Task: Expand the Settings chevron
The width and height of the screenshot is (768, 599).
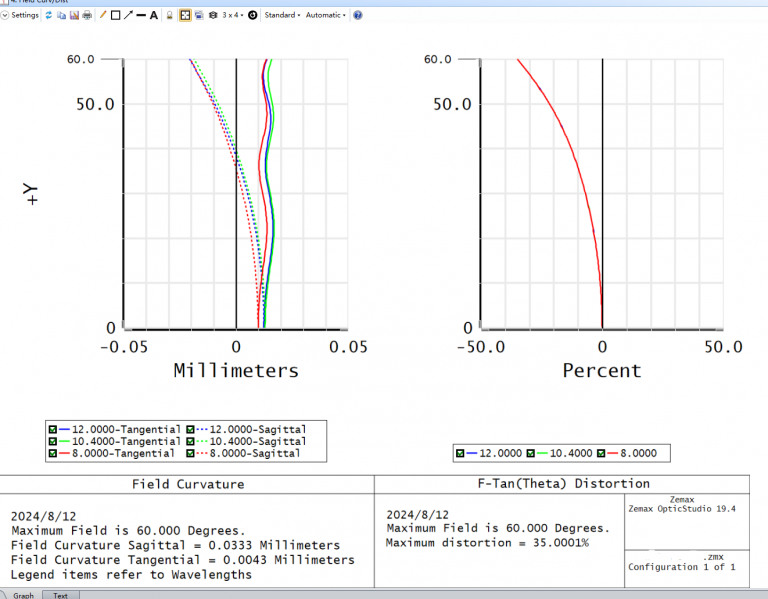Action: point(4,15)
